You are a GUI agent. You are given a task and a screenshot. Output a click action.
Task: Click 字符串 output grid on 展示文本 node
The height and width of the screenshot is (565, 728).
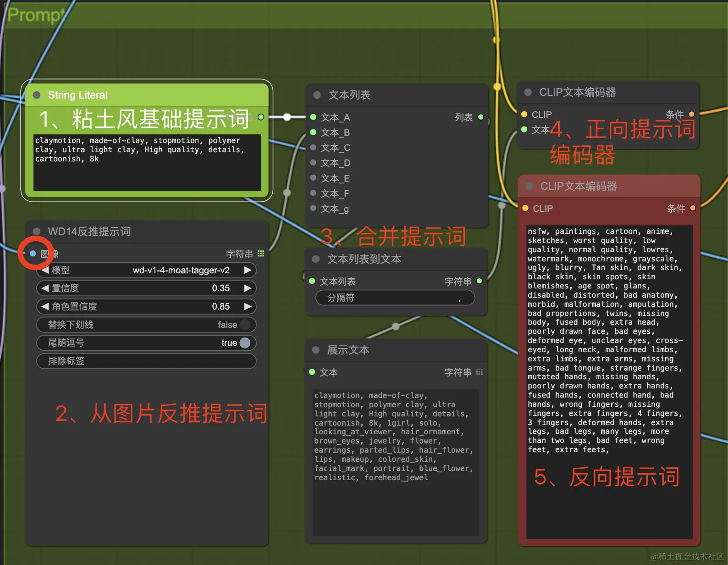(x=480, y=372)
